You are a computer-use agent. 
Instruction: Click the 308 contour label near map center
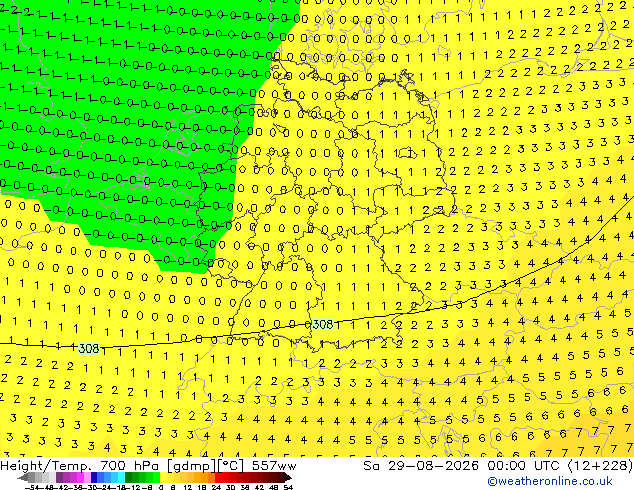point(323,324)
